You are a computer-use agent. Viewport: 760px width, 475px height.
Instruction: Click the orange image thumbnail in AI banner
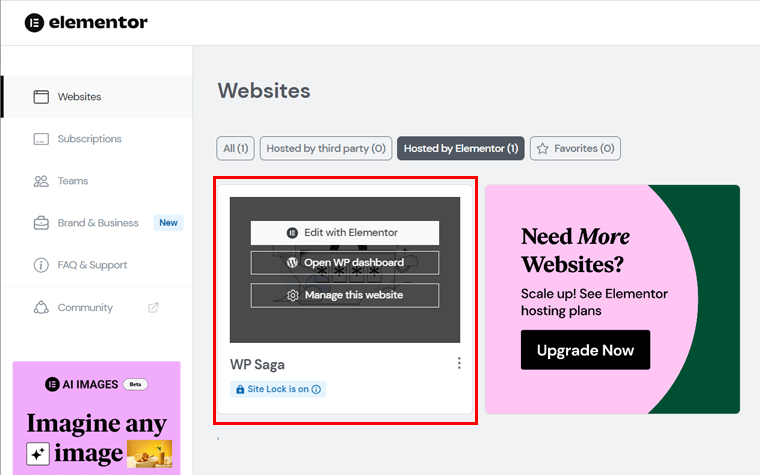tap(149, 454)
